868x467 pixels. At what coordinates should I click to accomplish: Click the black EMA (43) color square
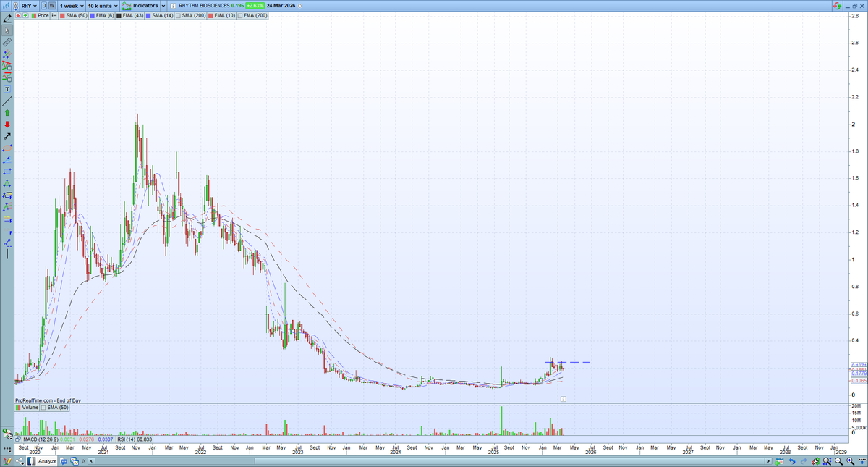pyautogui.click(x=119, y=16)
